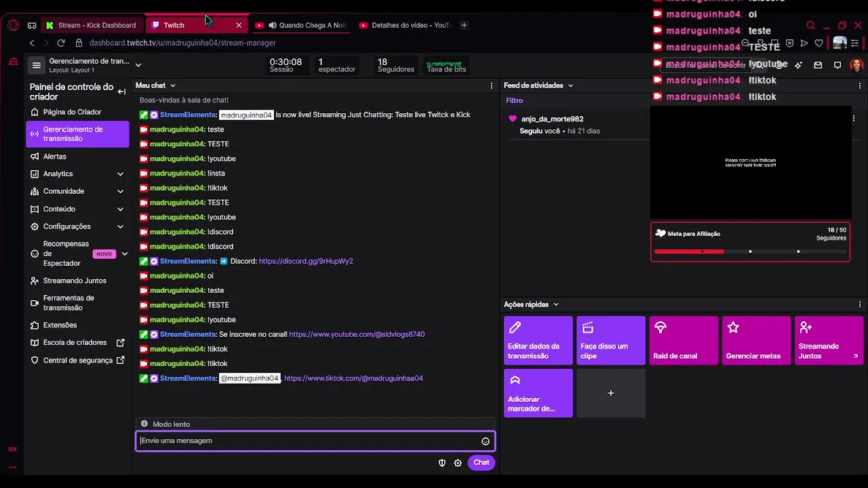The width and height of the screenshot is (868, 488).
Task: Open the Twitch panel icon in Opera sidebar
Action: [13, 62]
